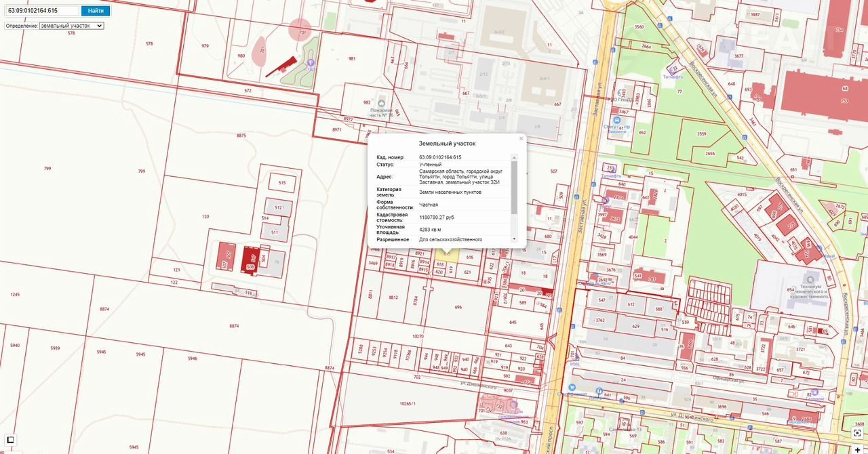Open the Определение type dropdown
The height and width of the screenshot is (454, 868).
71,26
